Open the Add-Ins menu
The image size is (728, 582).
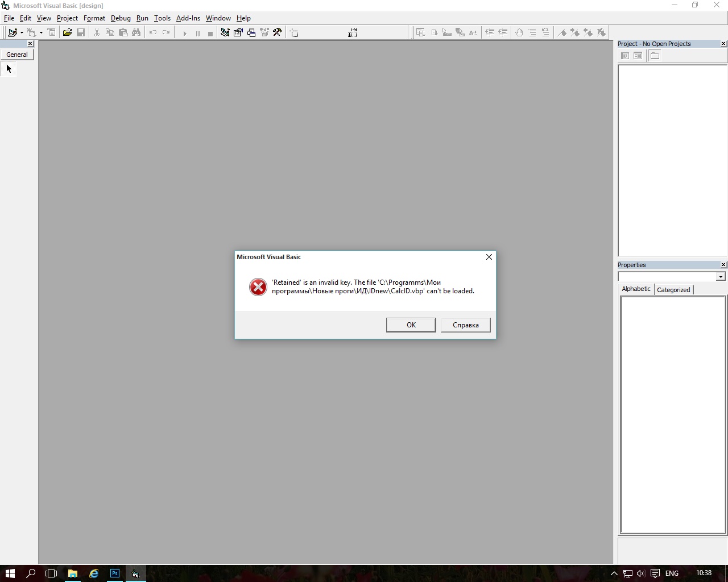pos(188,18)
